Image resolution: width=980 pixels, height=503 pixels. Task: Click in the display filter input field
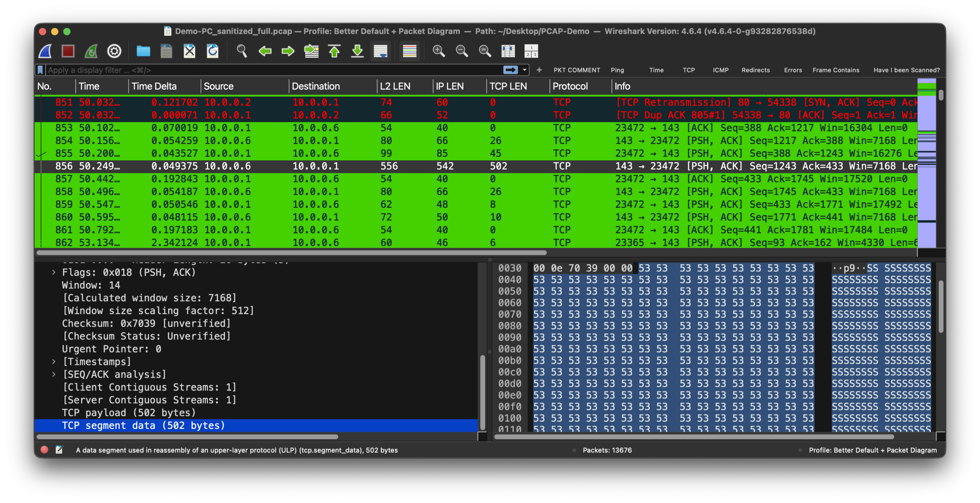click(x=274, y=70)
